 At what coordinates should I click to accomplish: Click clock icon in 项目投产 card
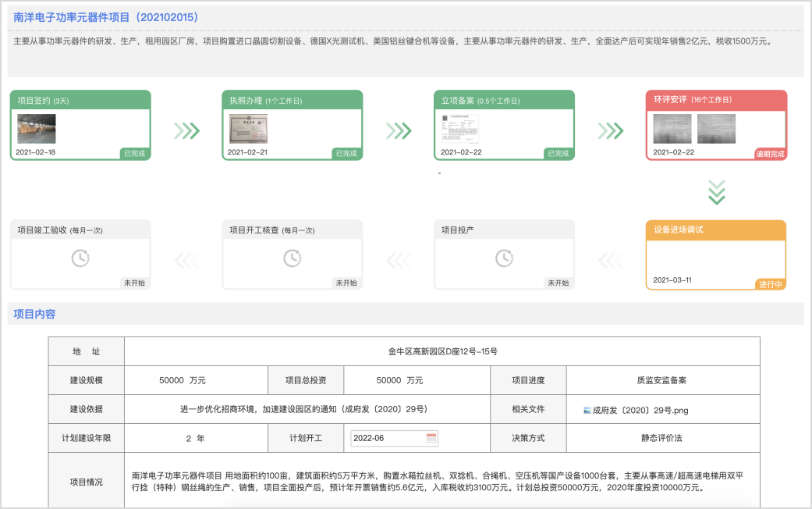(x=505, y=258)
